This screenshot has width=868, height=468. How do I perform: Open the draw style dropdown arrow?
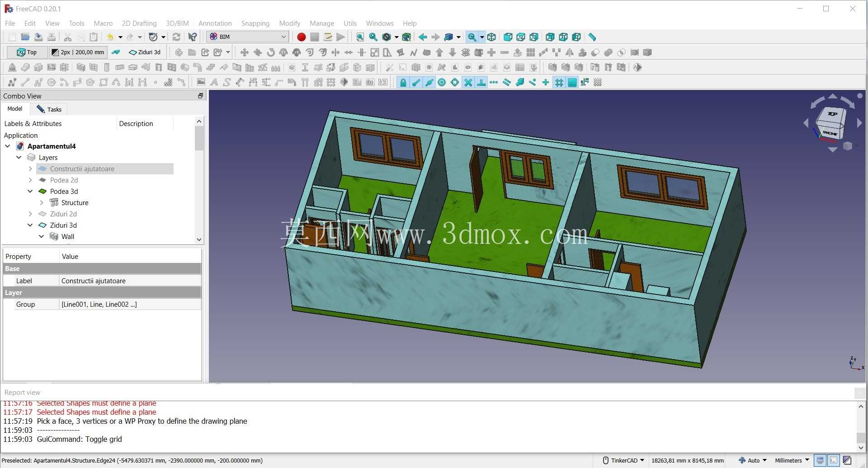(x=396, y=37)
